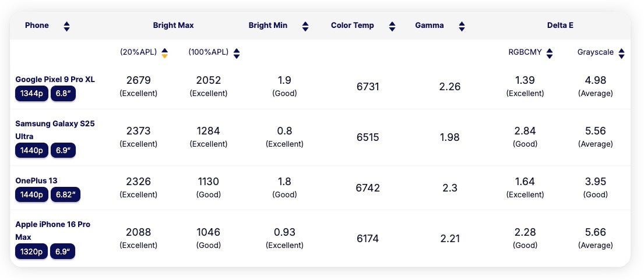The width and height of the screenshot is (644, 280).
Task: Select the 2088 brightness value
Action: 138,232
